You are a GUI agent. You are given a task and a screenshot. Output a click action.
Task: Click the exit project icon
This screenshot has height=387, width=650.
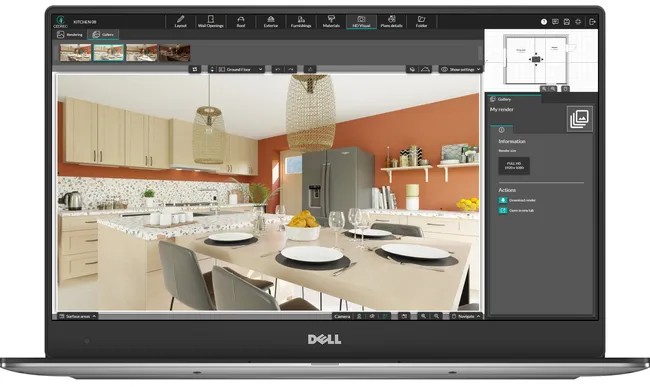click(x=592, y=22)
